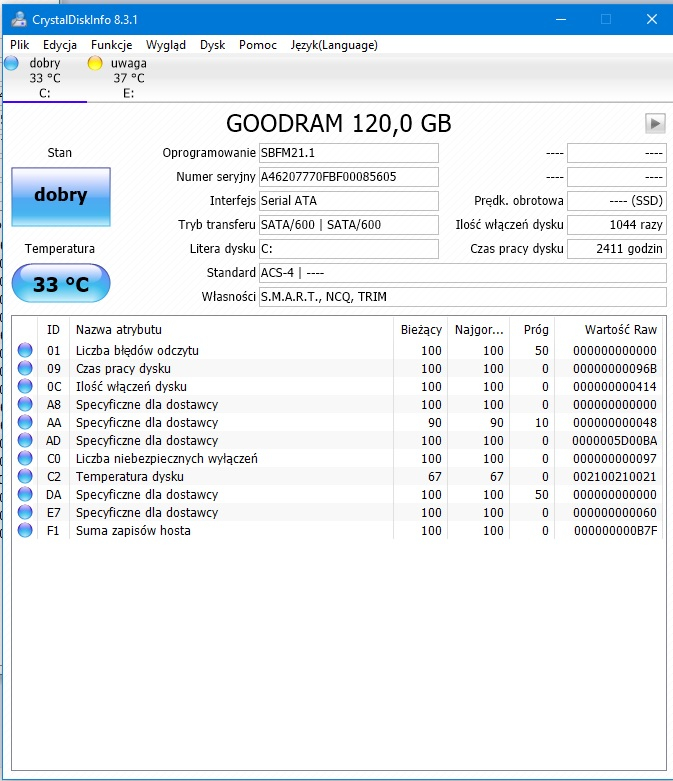Screen dimensions: 673x781
Task: Select the Suma zapisów hosta row
Action: point(337,530)
